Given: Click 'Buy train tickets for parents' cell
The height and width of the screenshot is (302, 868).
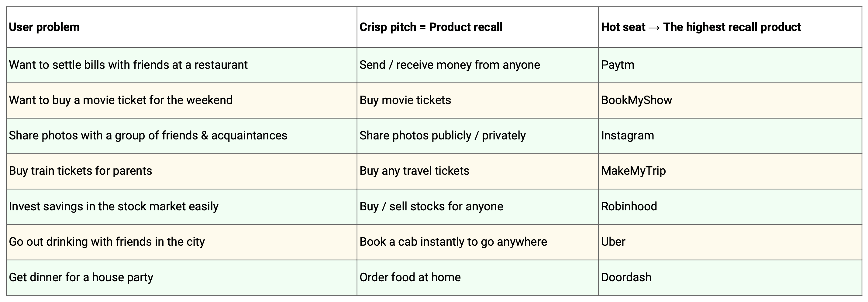Looking at the screenshot, I should coord(182,171).
